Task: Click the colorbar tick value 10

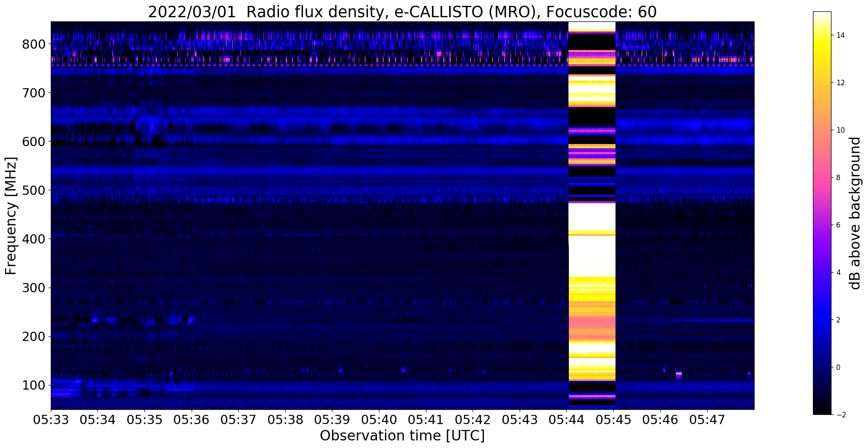Action: point(841,130)
